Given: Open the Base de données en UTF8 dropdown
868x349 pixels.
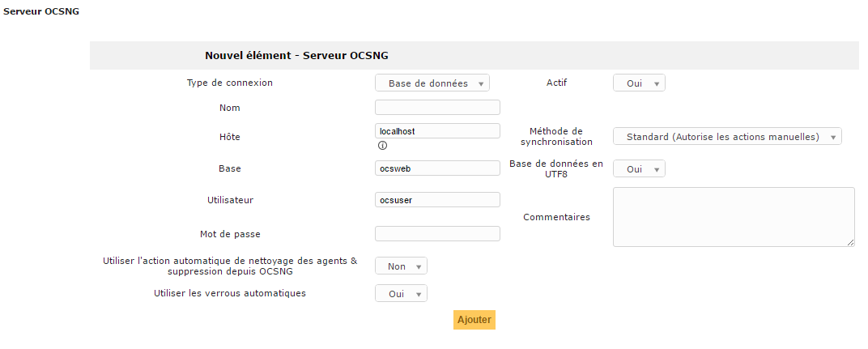Looking at the screenshot, I should coord(639,169).
